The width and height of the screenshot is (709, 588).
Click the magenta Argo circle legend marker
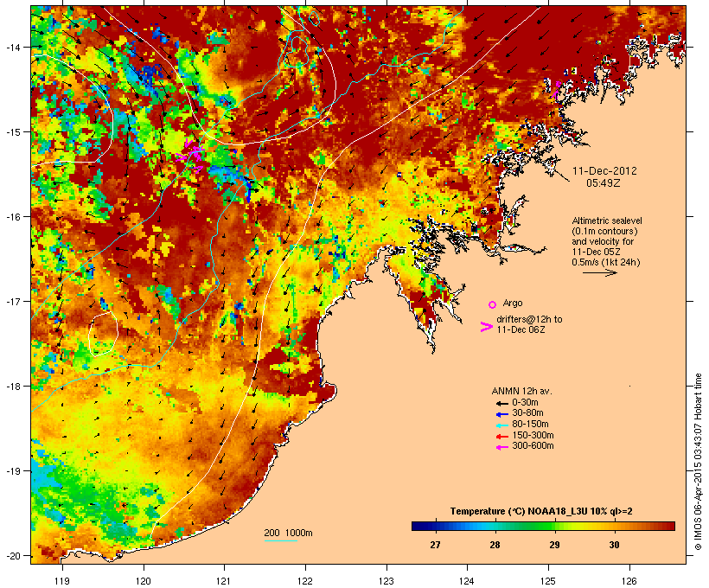click(x=493, y=305)
